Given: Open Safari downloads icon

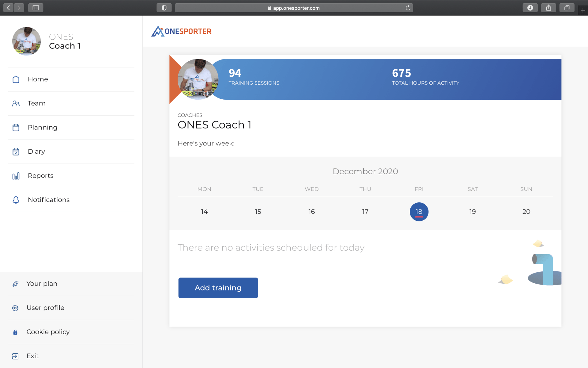Looking at the screenshot, I should point(530,8).
